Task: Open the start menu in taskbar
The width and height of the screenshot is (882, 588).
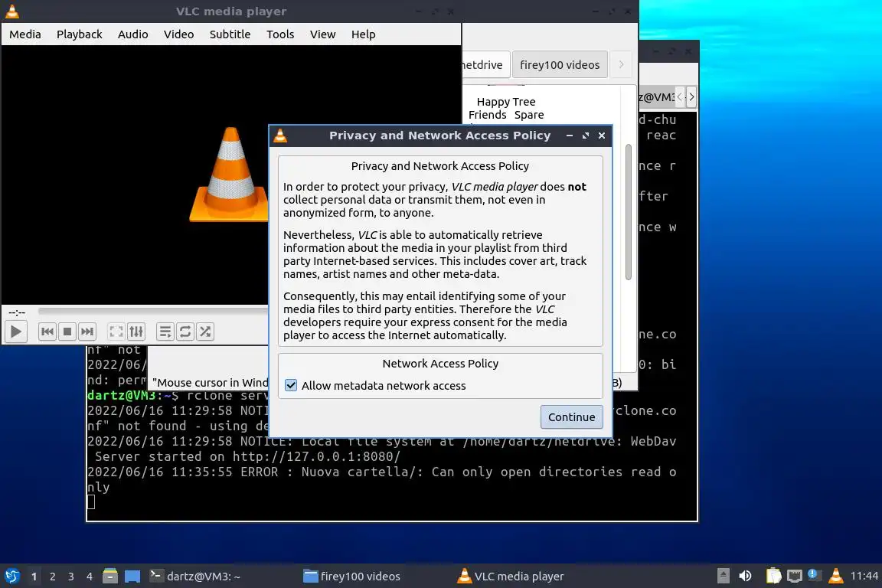Action: click(x=11, y=577)
